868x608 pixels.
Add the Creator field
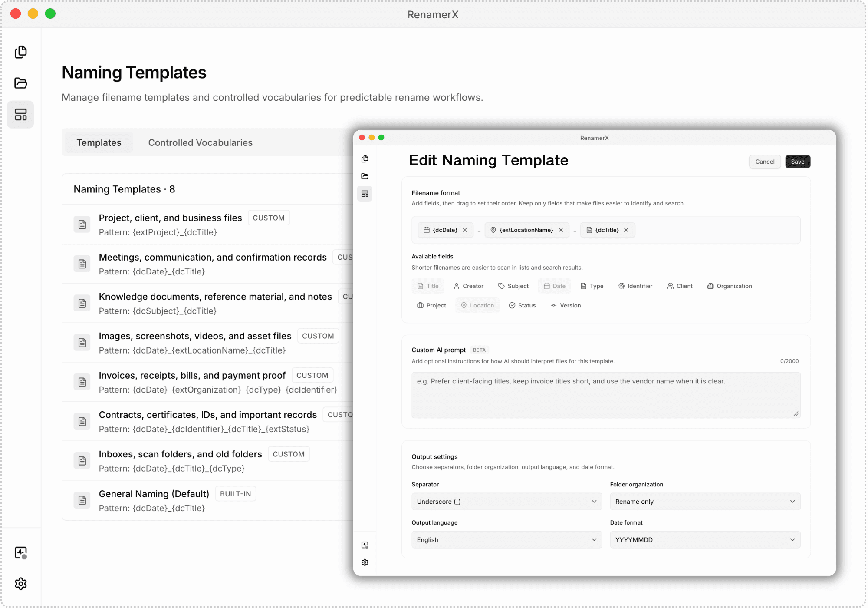tap(468, 286)
